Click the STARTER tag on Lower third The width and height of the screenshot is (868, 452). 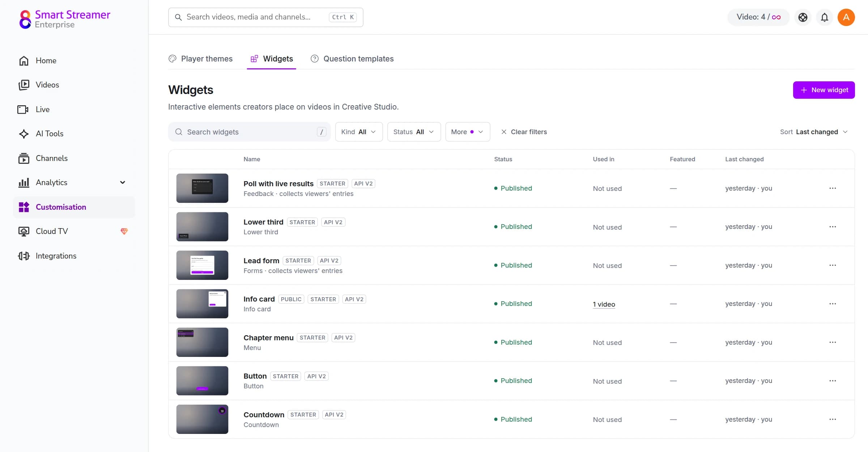tap(302, 222)
